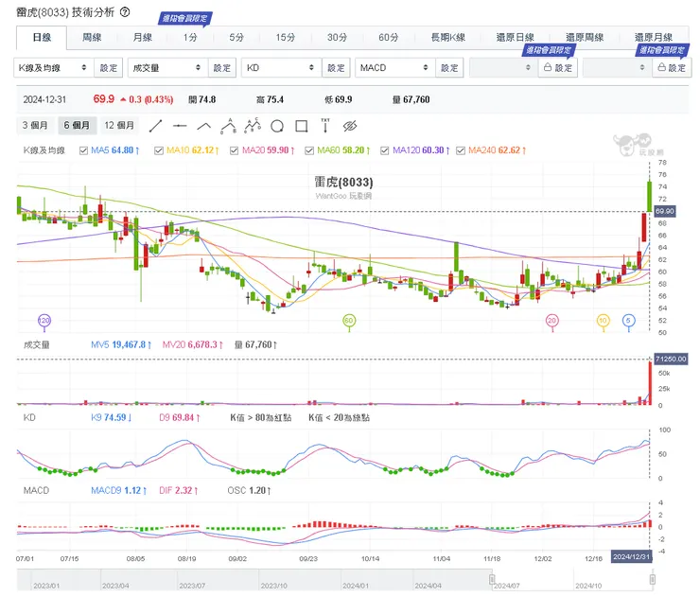Grab the right handle of timeline range slider

point(653,579)
